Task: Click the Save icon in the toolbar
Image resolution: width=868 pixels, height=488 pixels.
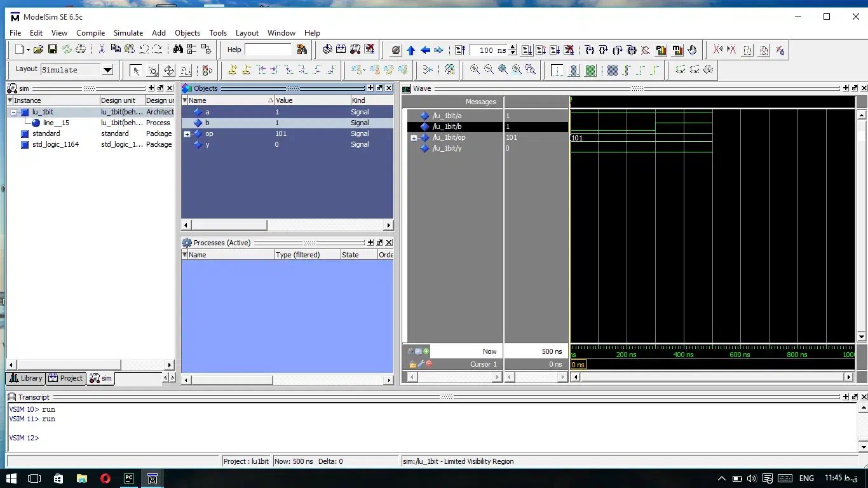Action: [53, 50]
